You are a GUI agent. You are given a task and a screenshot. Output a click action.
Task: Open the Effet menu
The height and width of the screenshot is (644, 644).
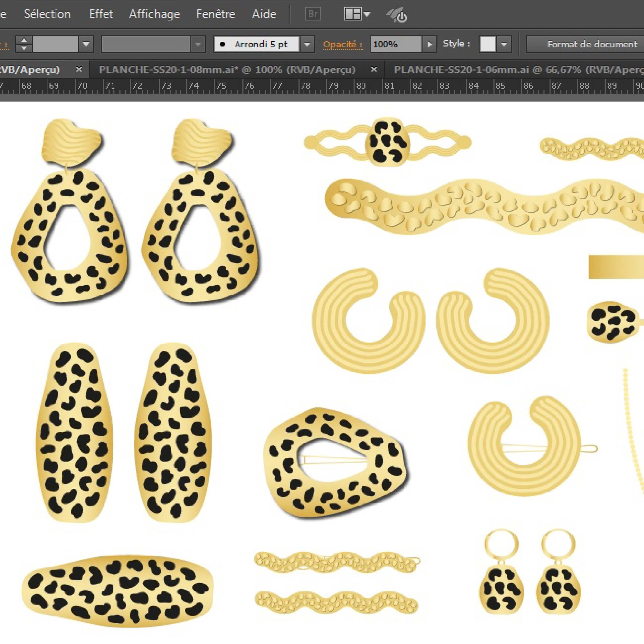101,14
